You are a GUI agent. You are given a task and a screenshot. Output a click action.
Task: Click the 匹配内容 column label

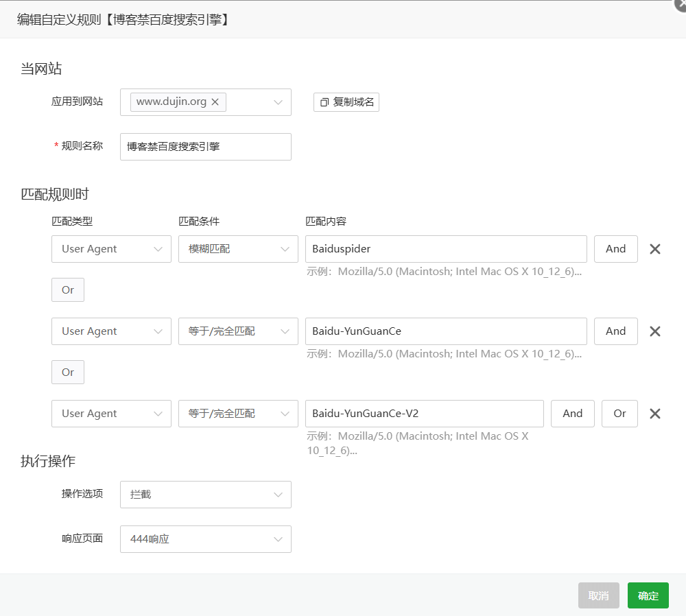(x=326, y=222)
